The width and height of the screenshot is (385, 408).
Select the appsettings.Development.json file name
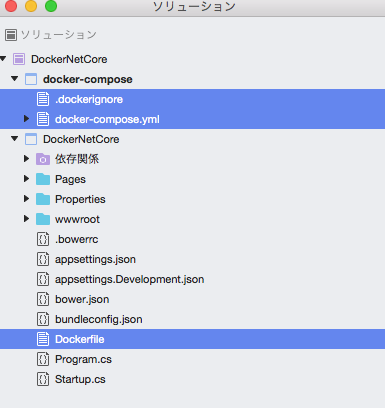point(130,279)
